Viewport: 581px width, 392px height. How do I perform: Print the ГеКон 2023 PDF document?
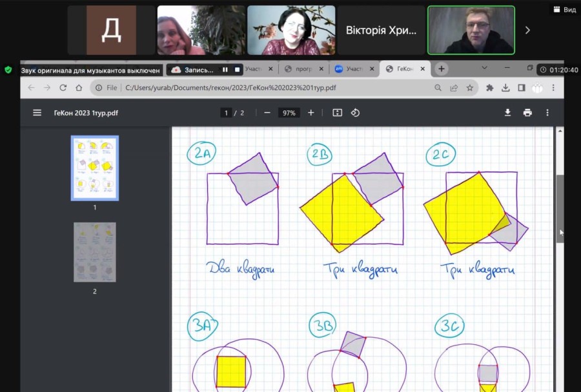[527, 113]
